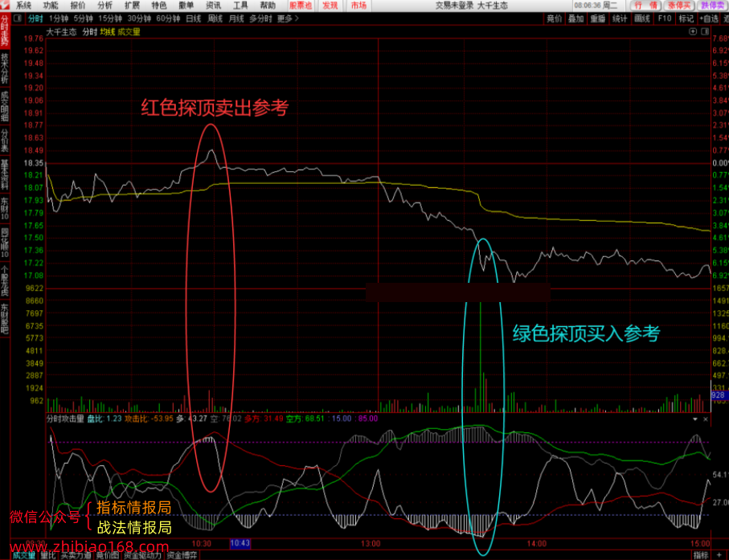This screenshot has height=560, width=729.
Task: Click the 跌停卖 button
Action: (x=712, y=6)
